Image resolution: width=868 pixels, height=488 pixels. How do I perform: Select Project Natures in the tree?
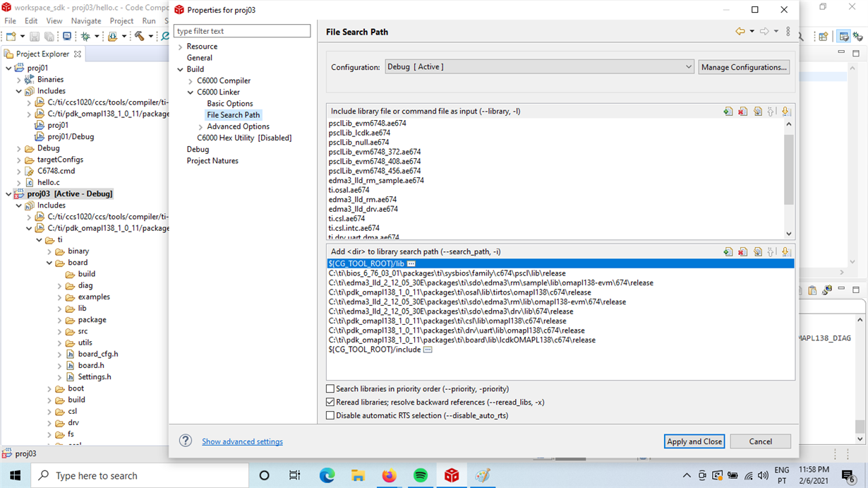click(x=212, y=161)
